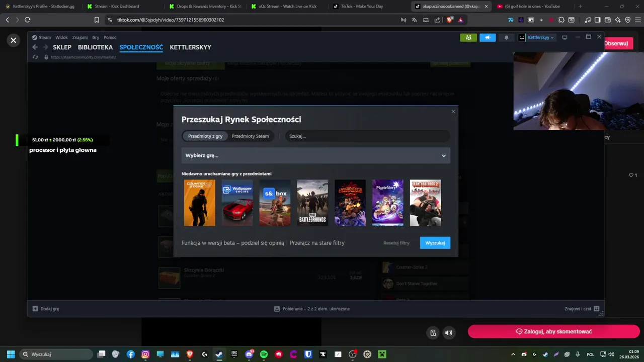Go to the SPOŁECZNOŚĆ section

[x=141, y=47]
